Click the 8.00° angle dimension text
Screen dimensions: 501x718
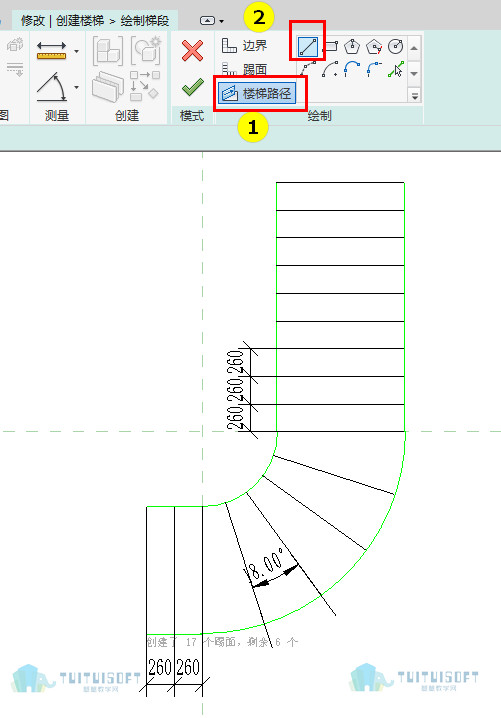point(265,565)
